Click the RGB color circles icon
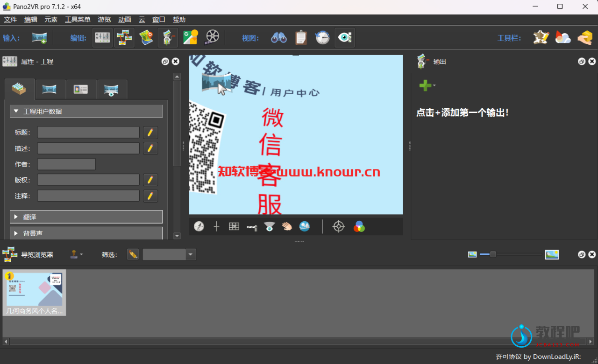The width and height of the screenshot is (598, 364). pos(359,226)
